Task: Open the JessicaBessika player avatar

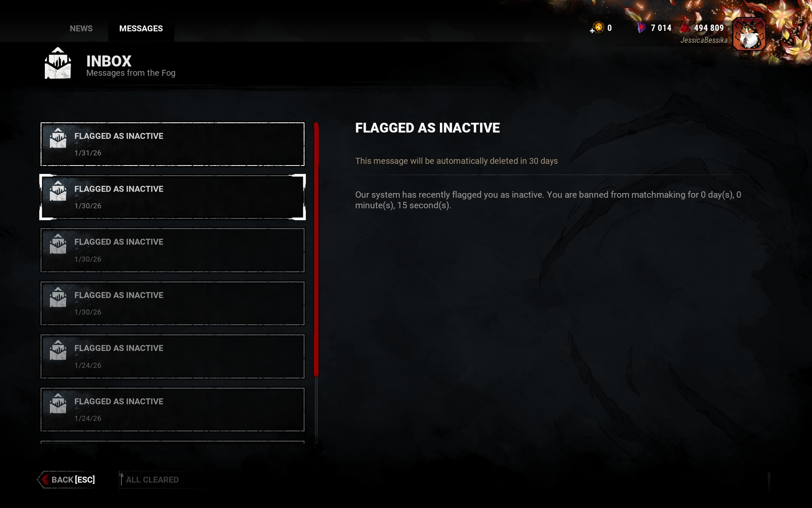Action: click(749, 34)
